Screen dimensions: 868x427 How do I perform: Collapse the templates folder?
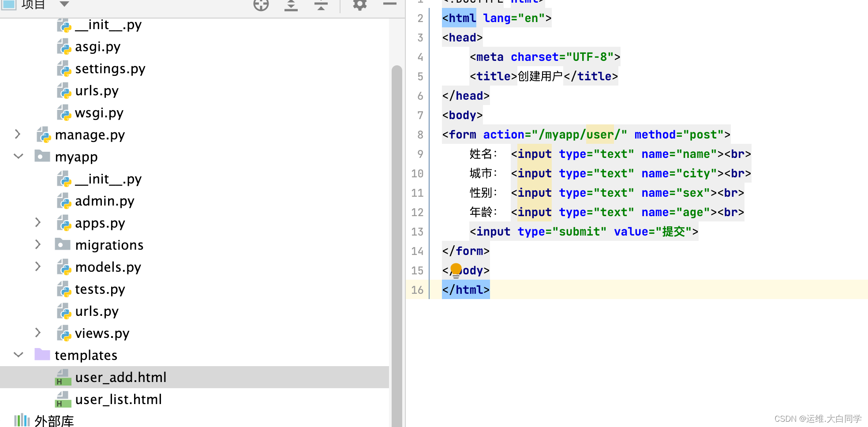pos(19,355)
